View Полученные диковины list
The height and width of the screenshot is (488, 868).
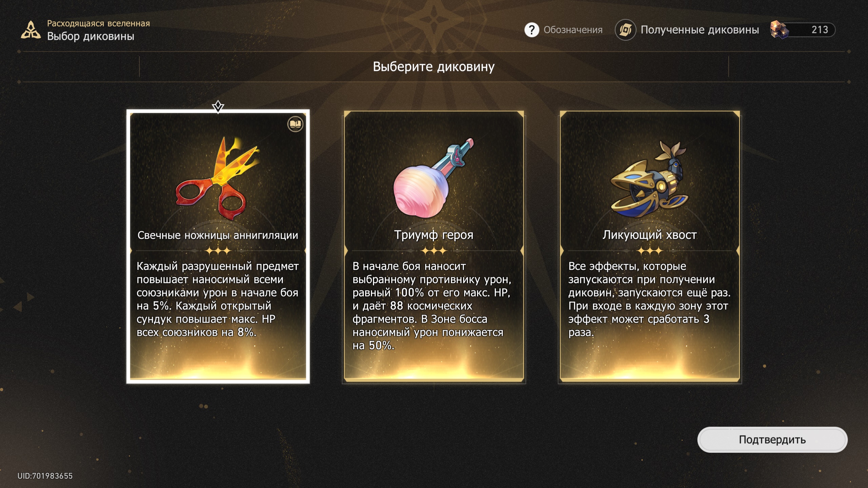pos(699,30)
